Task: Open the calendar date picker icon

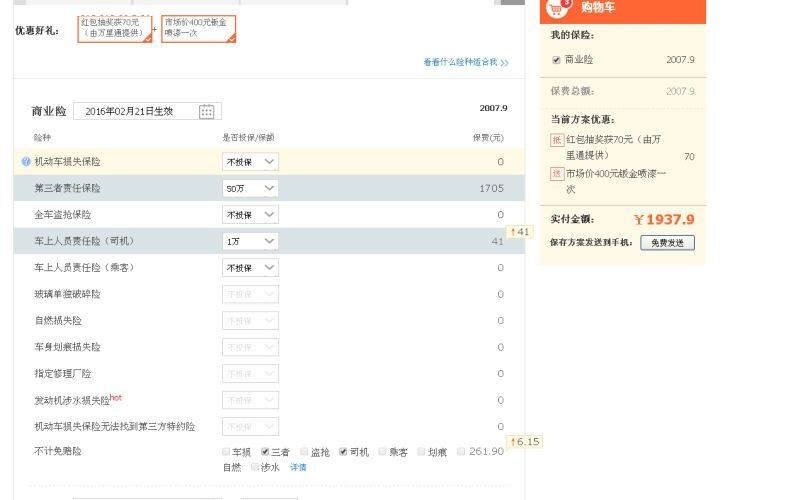Action: point(206,111)
